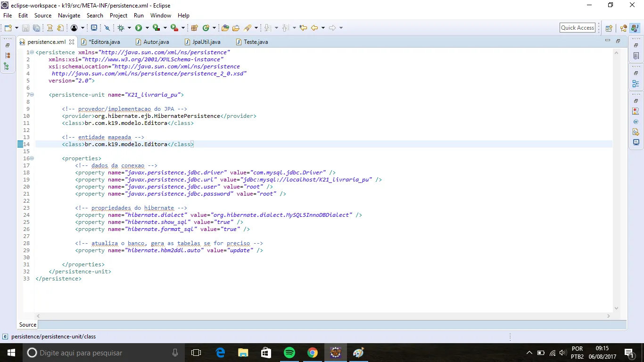
Task: Open the Outline view from right trim
Action: (x=636, y=84)
